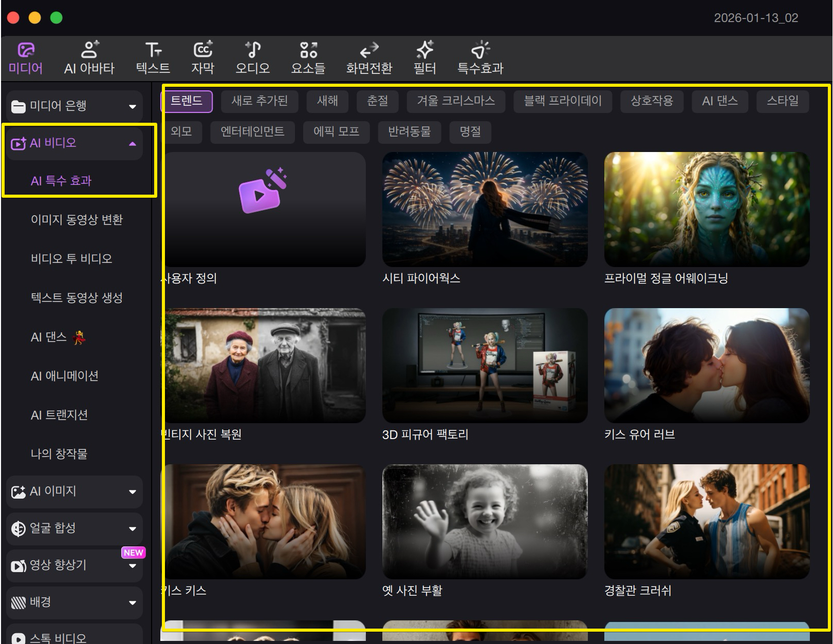
Task: Select the 프라이멀 정글 어웨이크닝 thumbnail
Action: coord(707,210)
